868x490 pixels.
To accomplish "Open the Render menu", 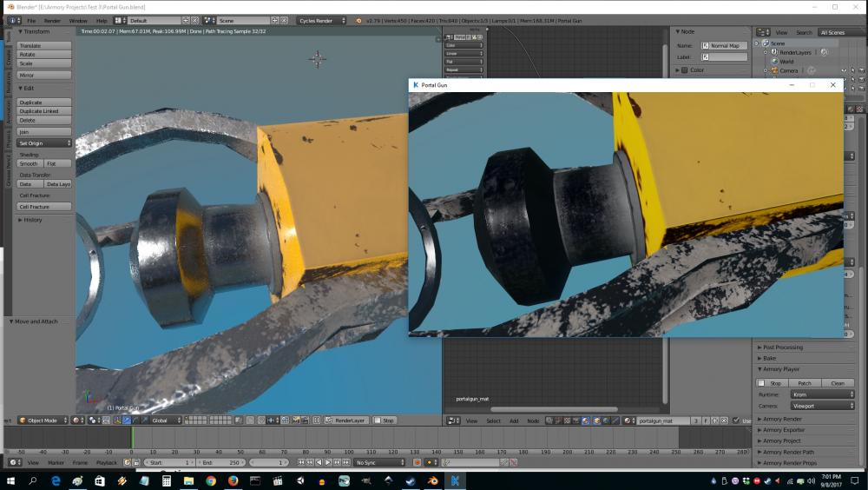I will (x=52, y=20).
